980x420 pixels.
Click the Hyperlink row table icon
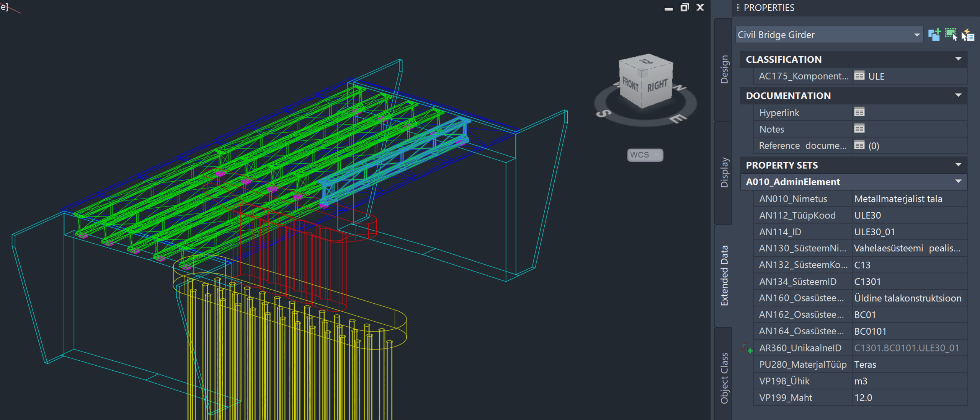point(859,112)
